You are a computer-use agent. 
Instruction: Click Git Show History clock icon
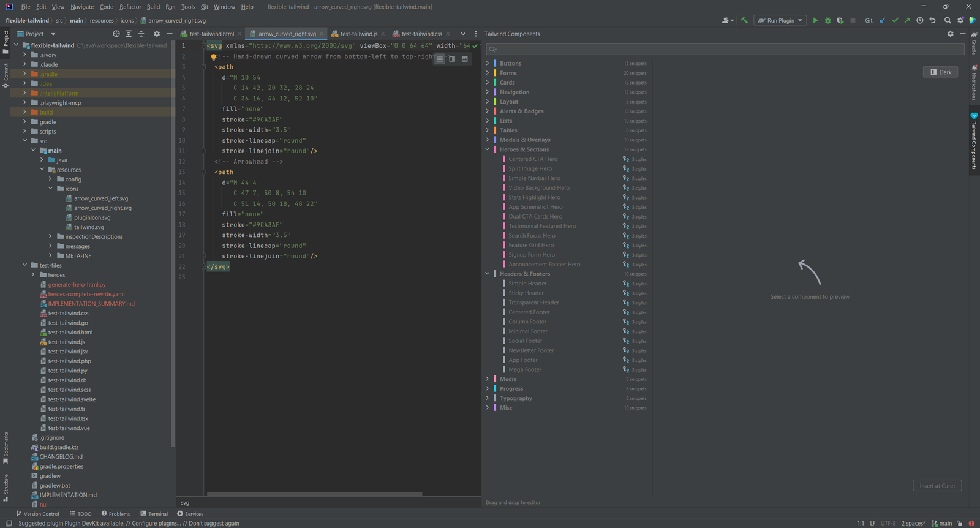coord(919,20)
